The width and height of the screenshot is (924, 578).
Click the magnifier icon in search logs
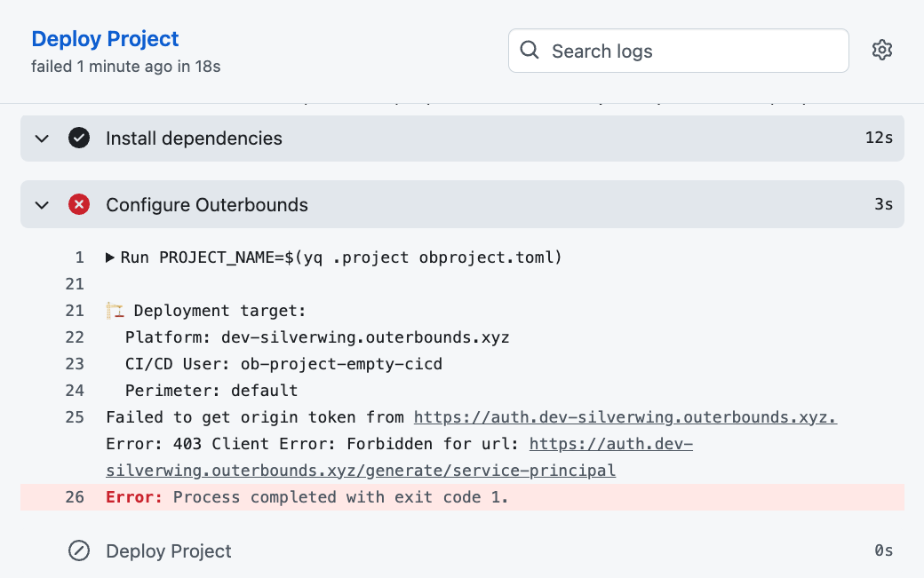[x=530, y=50]
